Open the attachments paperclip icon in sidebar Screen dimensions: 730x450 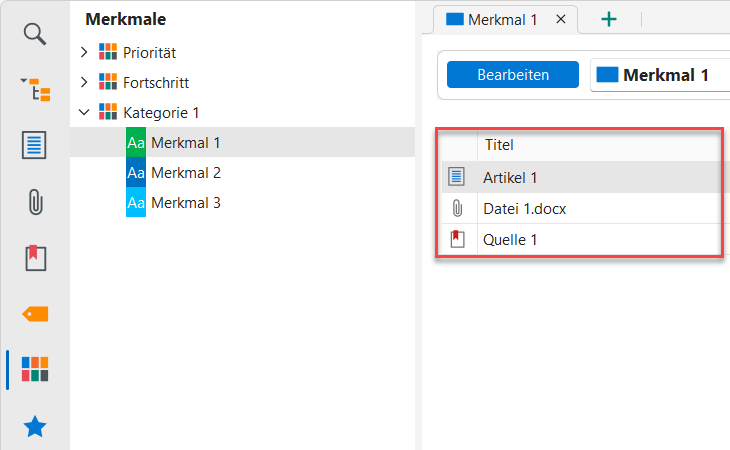click(35, 202)
